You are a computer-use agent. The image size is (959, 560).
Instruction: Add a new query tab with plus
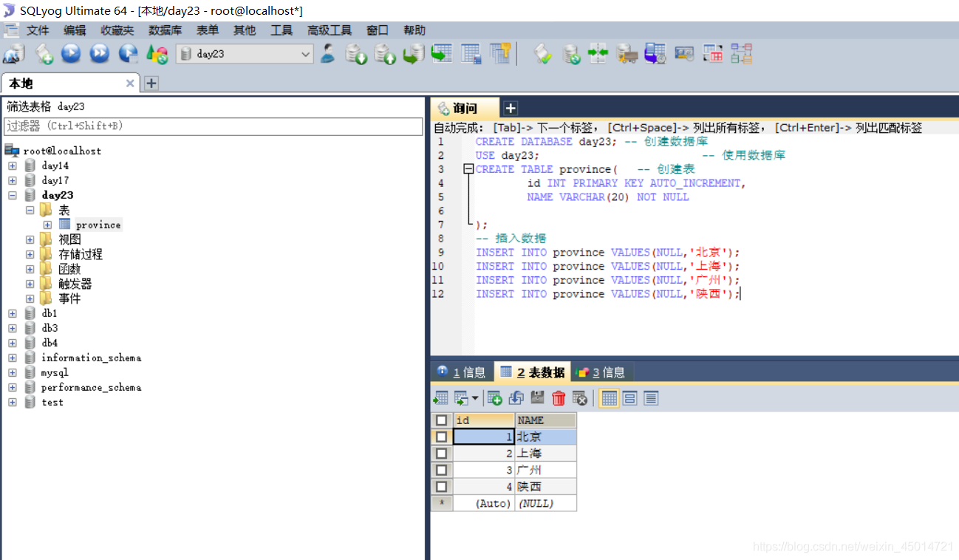pos(511,109)
